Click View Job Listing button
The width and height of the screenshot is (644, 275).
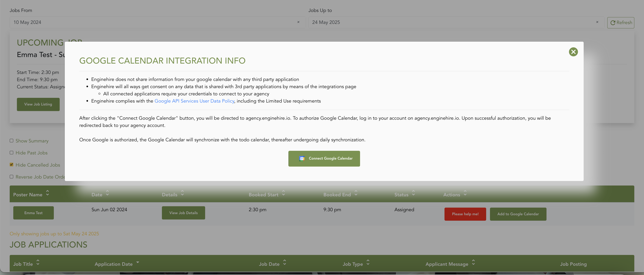38,104
